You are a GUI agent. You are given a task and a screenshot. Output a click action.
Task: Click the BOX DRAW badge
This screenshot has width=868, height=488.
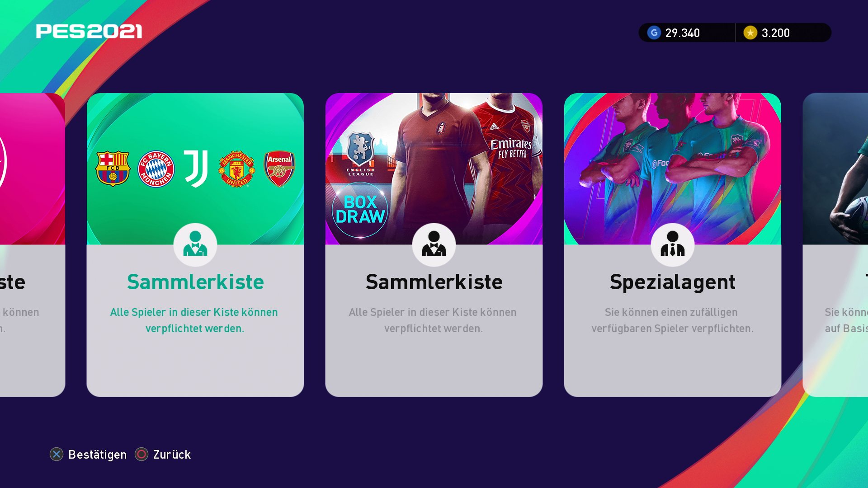click(x=360, y=210)
